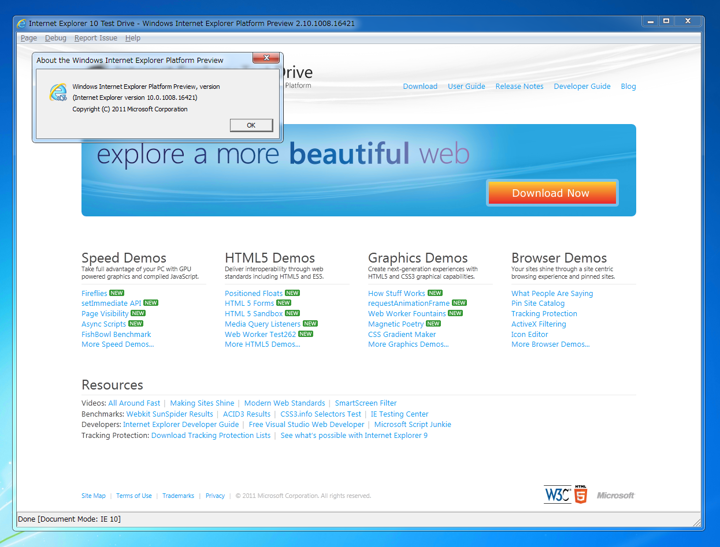Open the Release Notes link

tap(519, 86)
